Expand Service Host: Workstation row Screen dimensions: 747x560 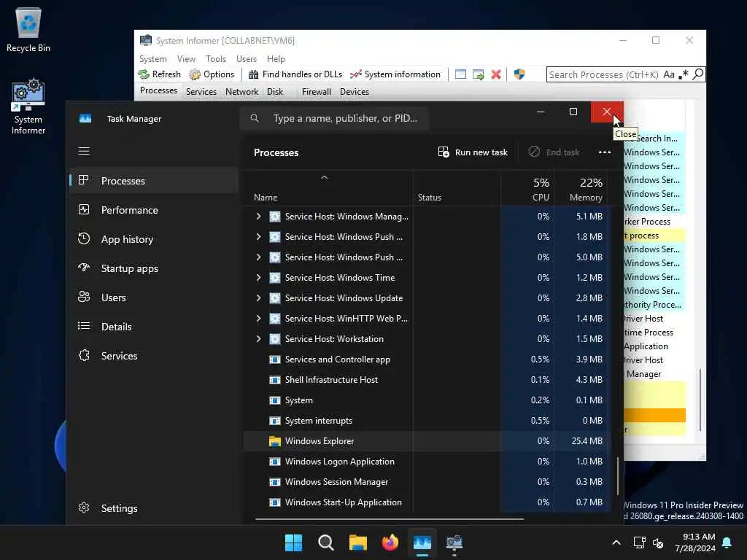coord(258,339)
